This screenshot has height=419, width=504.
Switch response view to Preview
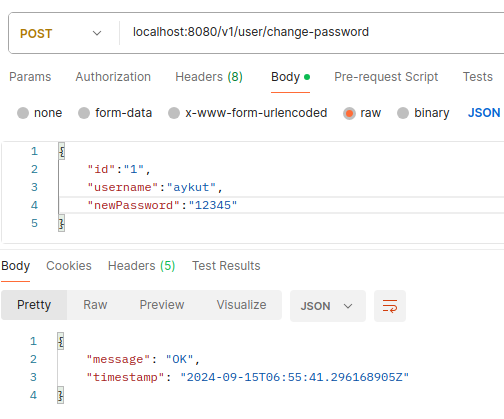(x=162, y=305)
